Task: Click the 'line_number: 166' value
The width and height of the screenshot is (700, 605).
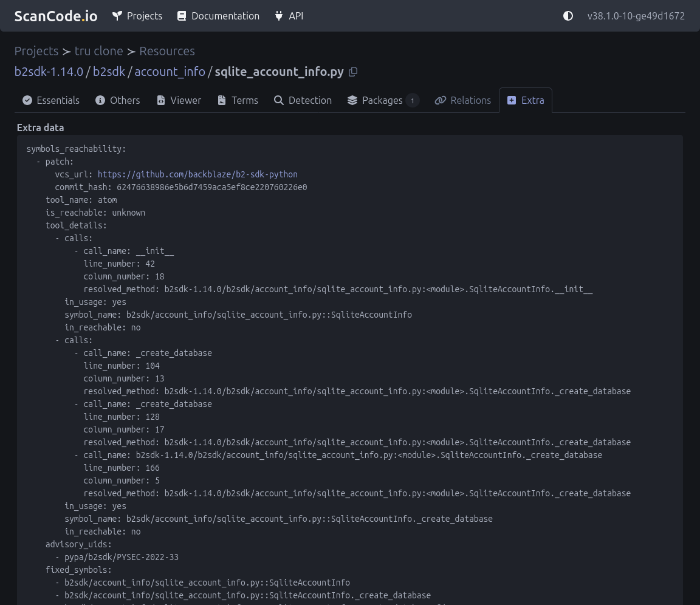Action: click(153, 468)
